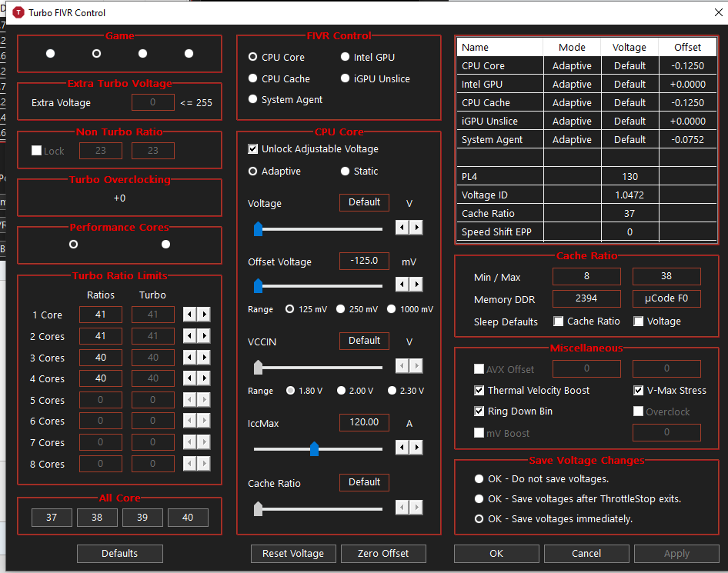Select OK - Do not save voltages
This screenshot has width=728, height=573.
pyautogui.click(x=541, y=479)
